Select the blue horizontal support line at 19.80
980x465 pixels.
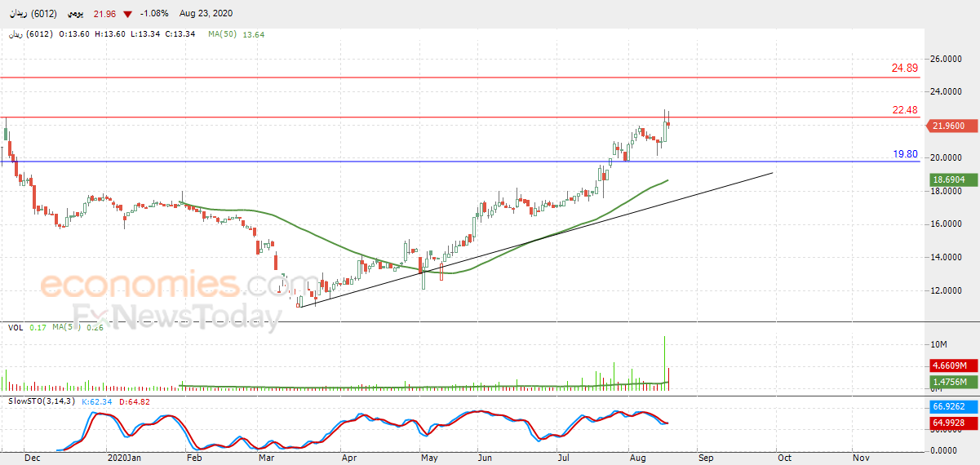click(462, 162)
